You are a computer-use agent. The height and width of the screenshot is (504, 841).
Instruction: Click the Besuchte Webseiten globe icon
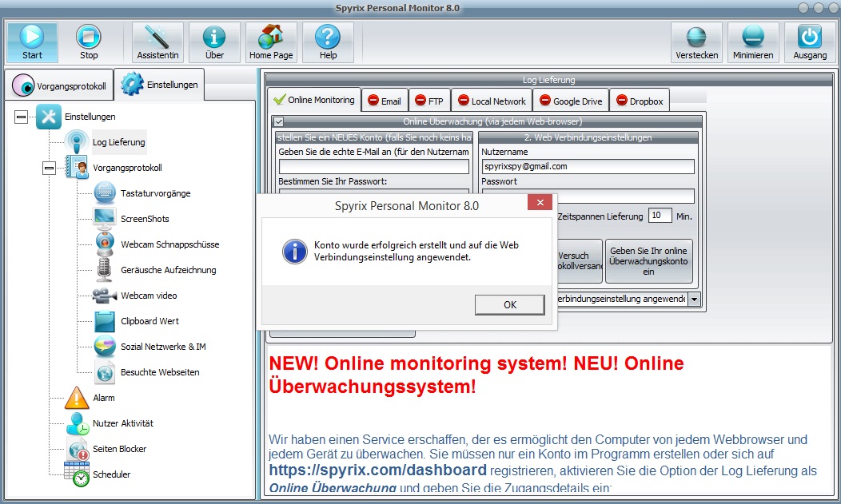pyautogui.click(x=105, y=371)
